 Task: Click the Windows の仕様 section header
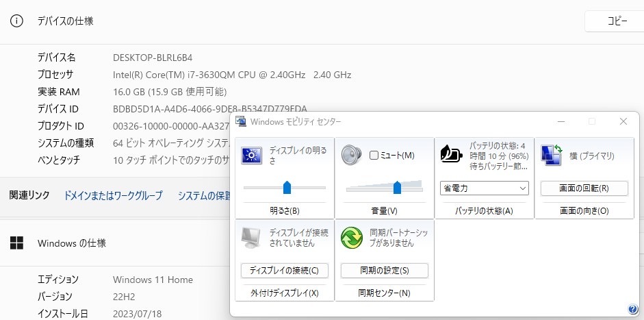[72, 243]
